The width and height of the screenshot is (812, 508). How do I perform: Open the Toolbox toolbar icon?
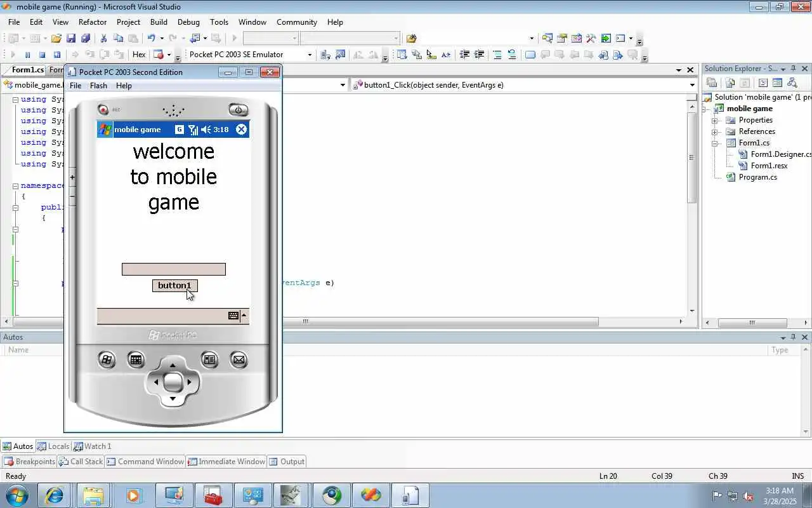[591, 39]
